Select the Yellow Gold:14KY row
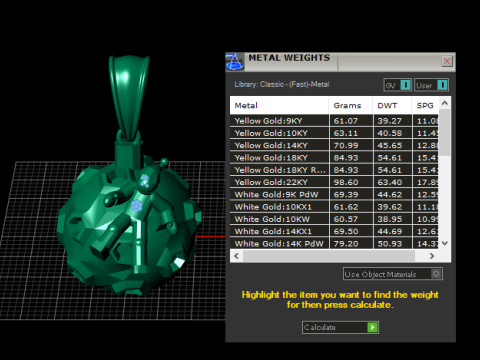Screen dimensions: 480x360 click(334, 145)
